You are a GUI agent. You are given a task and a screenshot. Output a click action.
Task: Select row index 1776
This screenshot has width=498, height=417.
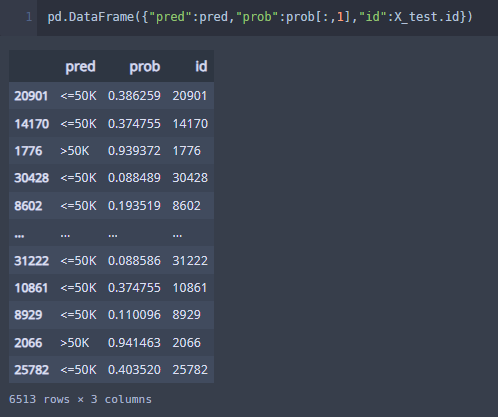28,151
